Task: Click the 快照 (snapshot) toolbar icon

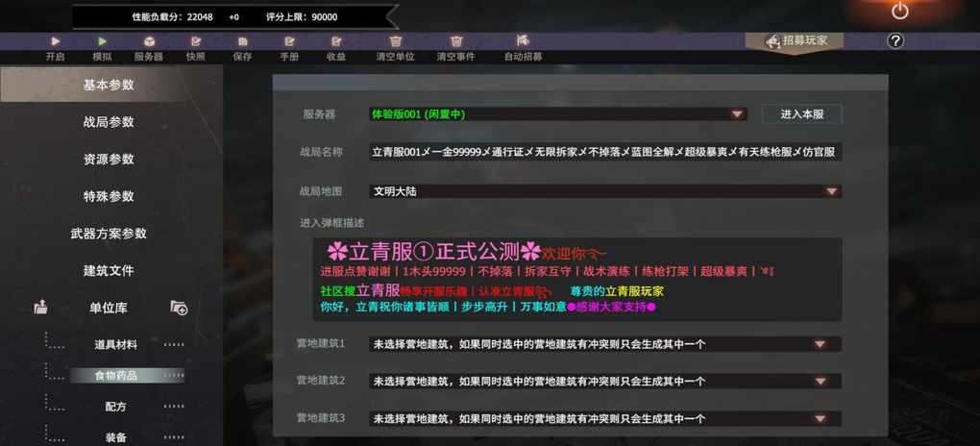Action: [196, 42]
